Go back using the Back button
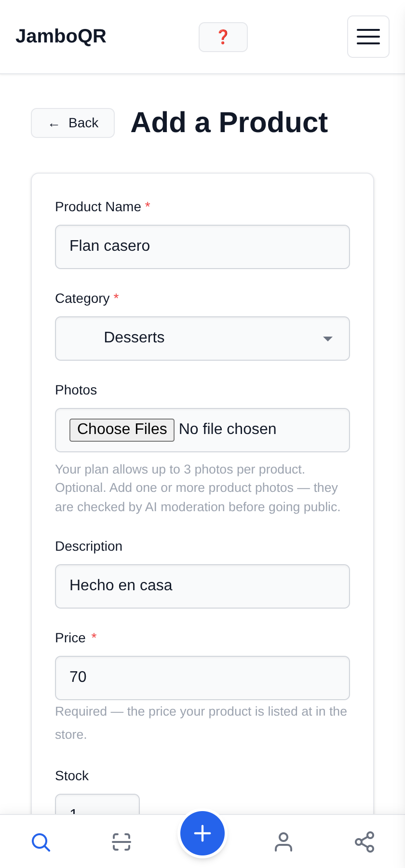This screenshot has width=405, height=868. tap(73, 123)
